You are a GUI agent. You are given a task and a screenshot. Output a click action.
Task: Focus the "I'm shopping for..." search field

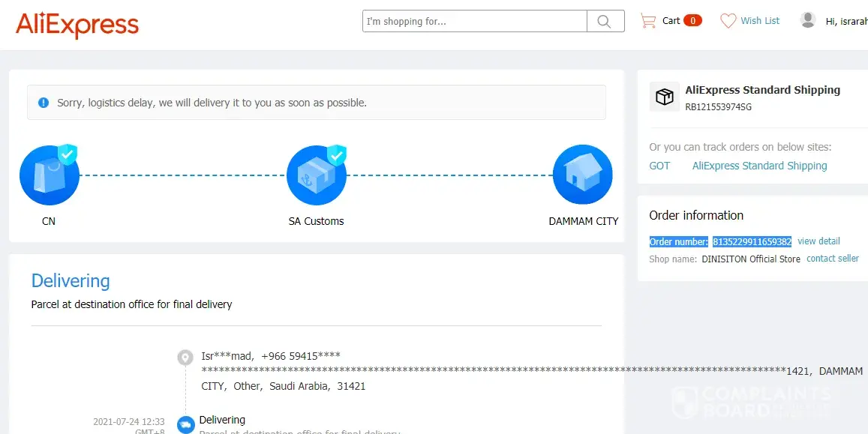pos(474,21)
